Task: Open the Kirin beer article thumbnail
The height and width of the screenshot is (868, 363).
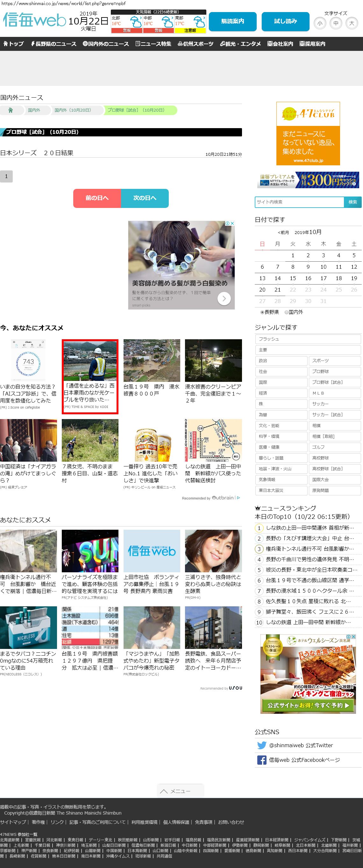Action: coord(152,440)
